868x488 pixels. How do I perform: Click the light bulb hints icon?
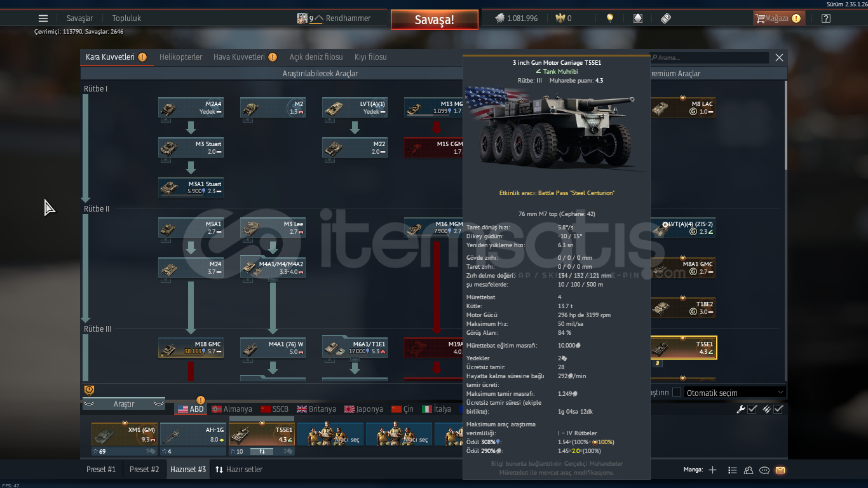tap(610, 18)
